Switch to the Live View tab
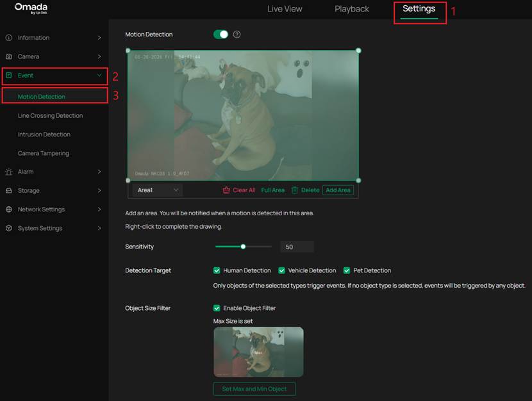Viewport: 532px width, 401px height. click(x=285, y=9)
